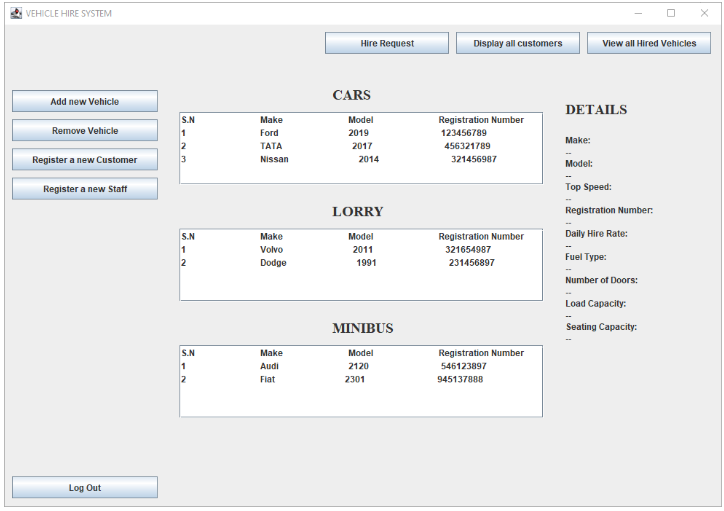Click Remove Vehicle button
The width and height of the screenshot is (724, 511).
pos(84,130)
